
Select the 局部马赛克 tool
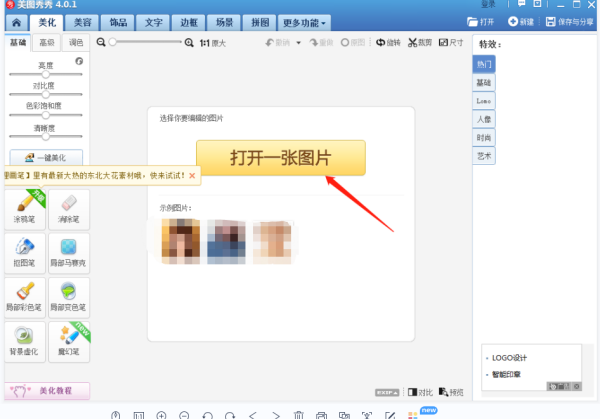[x=69, y=253]
